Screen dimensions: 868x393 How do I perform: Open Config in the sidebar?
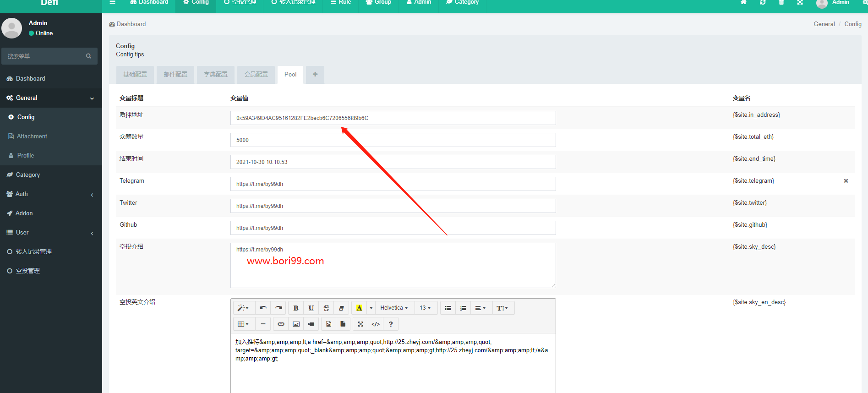51,117
